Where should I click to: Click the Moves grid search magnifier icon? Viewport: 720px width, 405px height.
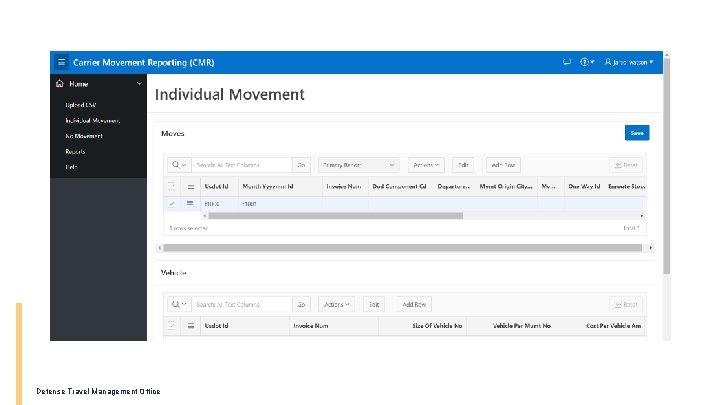178,165
